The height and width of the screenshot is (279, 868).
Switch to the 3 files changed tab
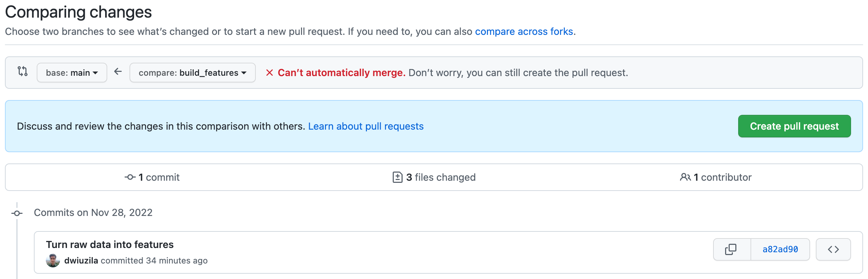[441, 177]
